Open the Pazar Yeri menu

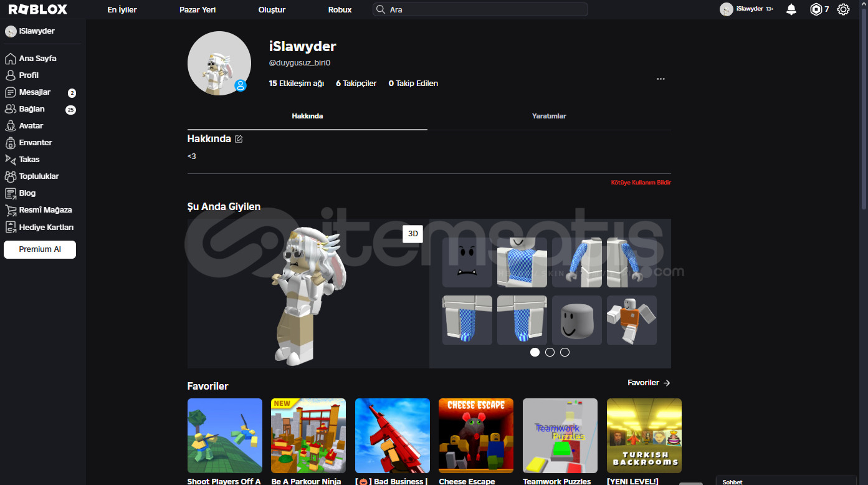[198, 10]
